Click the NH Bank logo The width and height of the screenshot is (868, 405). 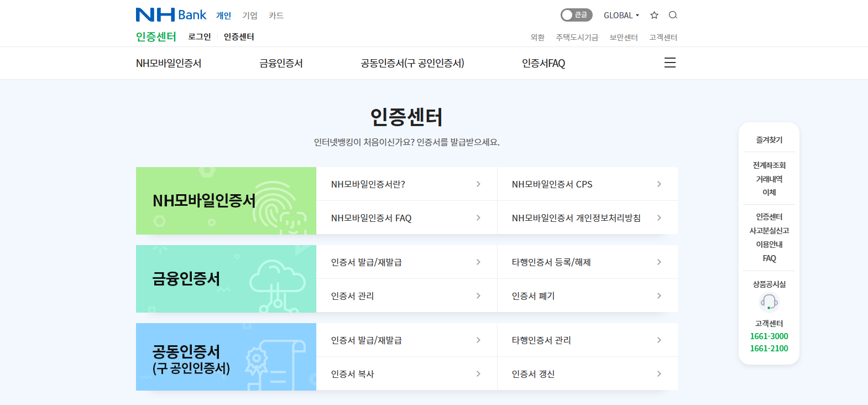171,15
